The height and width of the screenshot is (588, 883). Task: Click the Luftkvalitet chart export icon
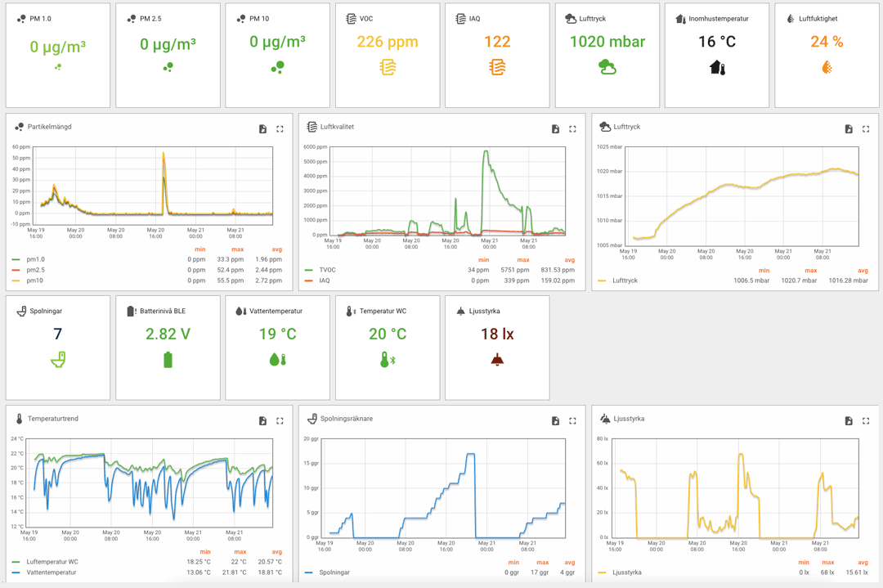click(x=555, y=129)
